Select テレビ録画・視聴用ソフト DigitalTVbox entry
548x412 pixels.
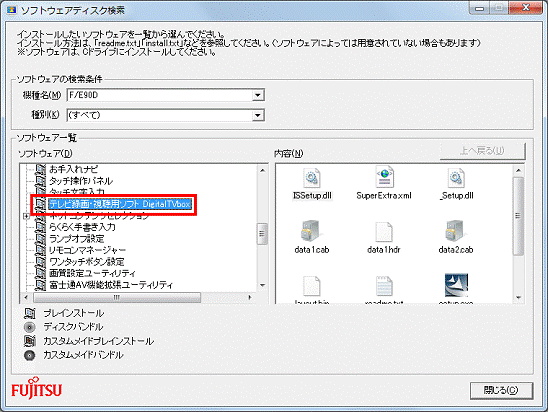(x=120, y=204)
